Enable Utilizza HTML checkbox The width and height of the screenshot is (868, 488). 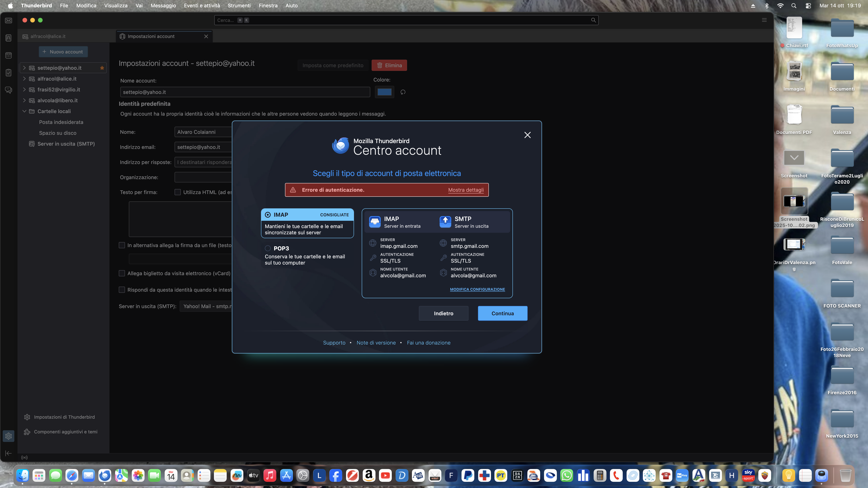(x=178, y=192)
